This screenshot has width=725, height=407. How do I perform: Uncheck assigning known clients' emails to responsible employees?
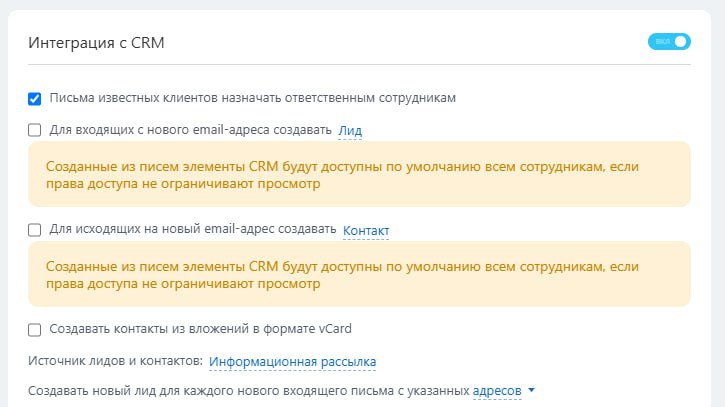[x=35, y=99]
